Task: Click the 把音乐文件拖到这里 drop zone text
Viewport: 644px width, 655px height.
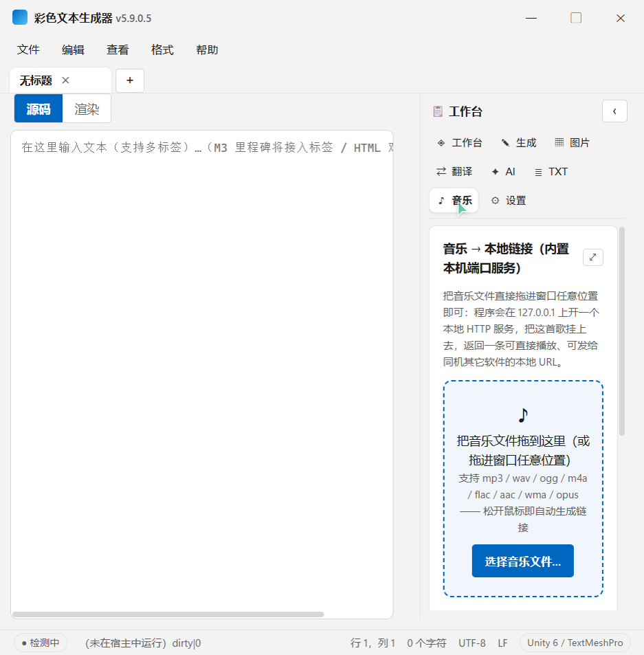Action: (523, 450)
